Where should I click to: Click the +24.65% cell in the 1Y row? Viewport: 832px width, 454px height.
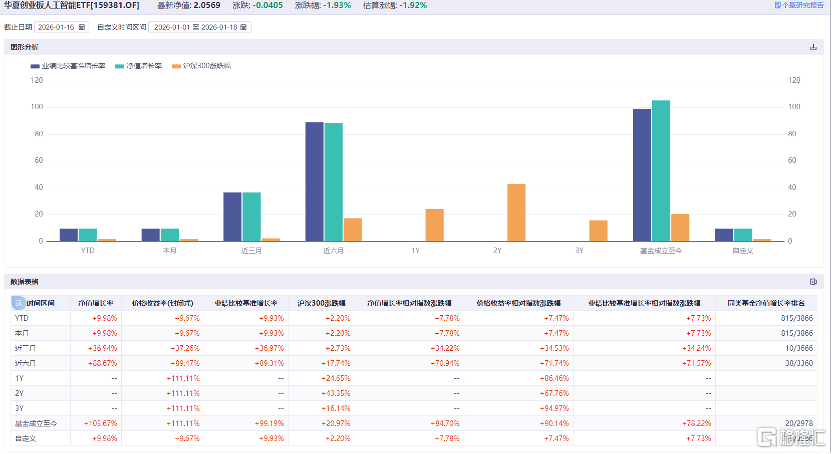(x=336, y=378)
